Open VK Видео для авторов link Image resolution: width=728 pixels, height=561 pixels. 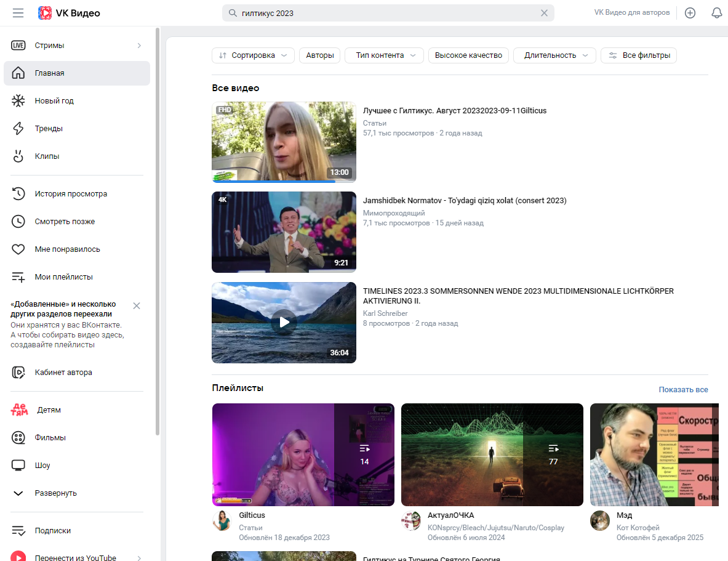tap(632, 12)
